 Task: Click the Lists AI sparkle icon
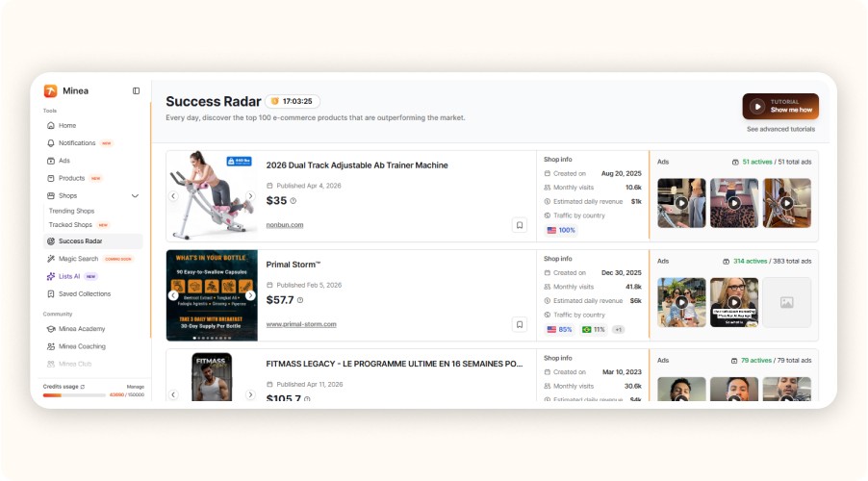point(51,276)
